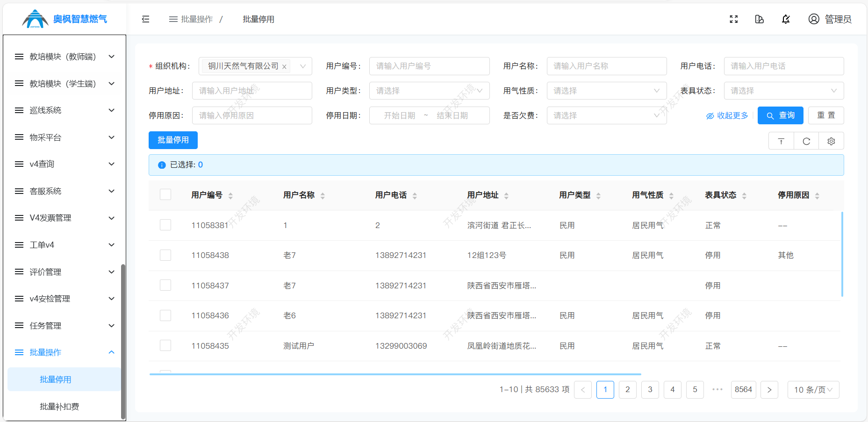Open the notifications bell icon
The height and width of the screenshot is (422, 868).
click(786, 19)
